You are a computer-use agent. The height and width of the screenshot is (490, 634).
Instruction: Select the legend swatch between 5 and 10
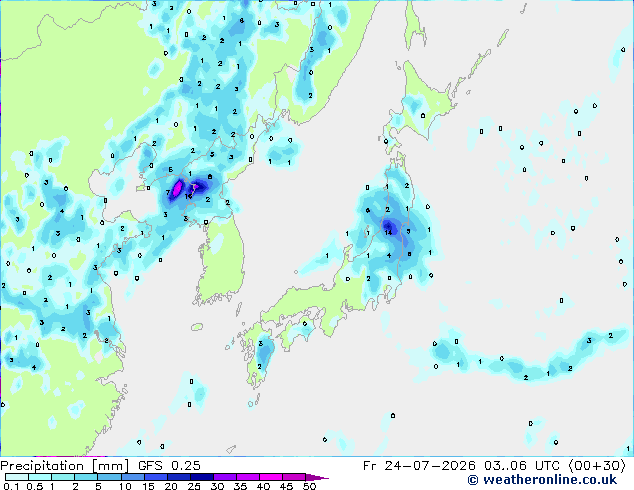(x=110, y=477)
